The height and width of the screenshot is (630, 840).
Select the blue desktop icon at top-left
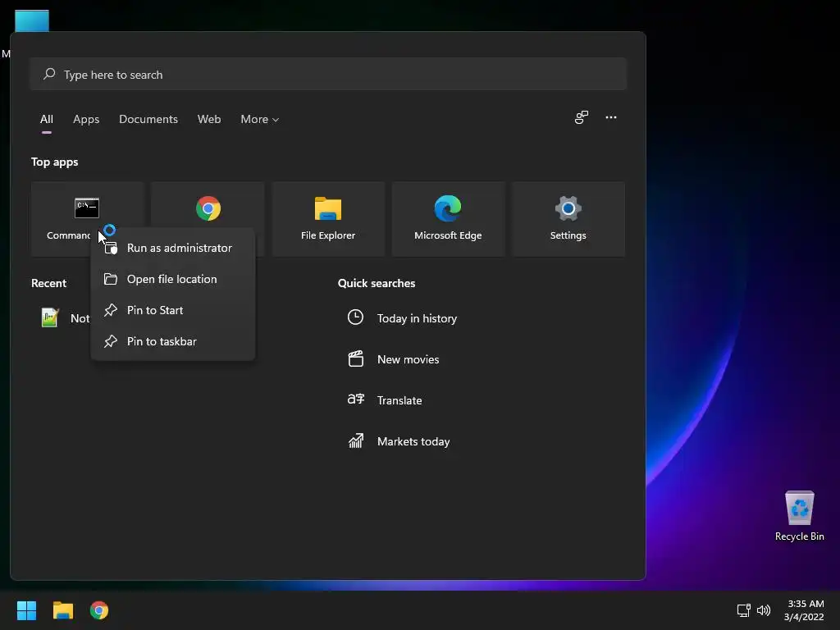pyautogui.click(x=32, y=21)
